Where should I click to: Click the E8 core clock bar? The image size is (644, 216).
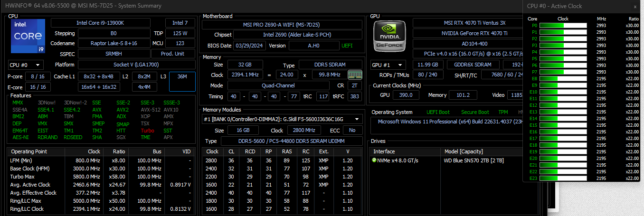tap(563, 79)
